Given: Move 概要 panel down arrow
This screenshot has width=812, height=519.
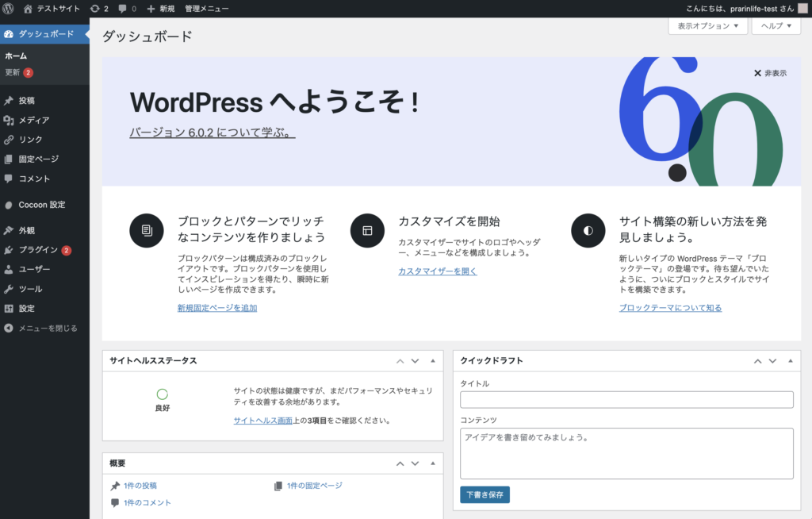Looking at the screenshot, I should point(415,463).
